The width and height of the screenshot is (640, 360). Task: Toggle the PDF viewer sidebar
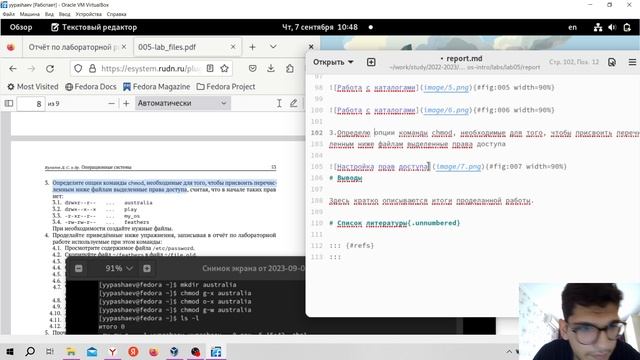pos(9,103)
